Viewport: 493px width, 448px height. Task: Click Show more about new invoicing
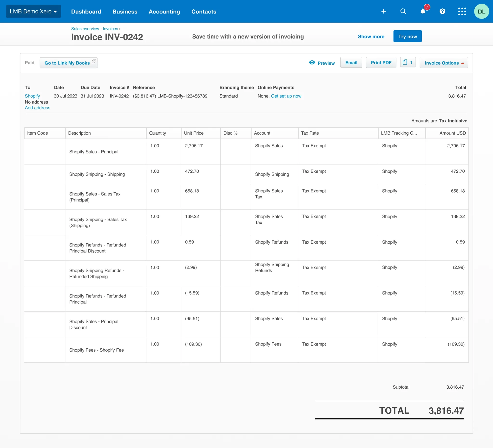[x=371, y=36]
